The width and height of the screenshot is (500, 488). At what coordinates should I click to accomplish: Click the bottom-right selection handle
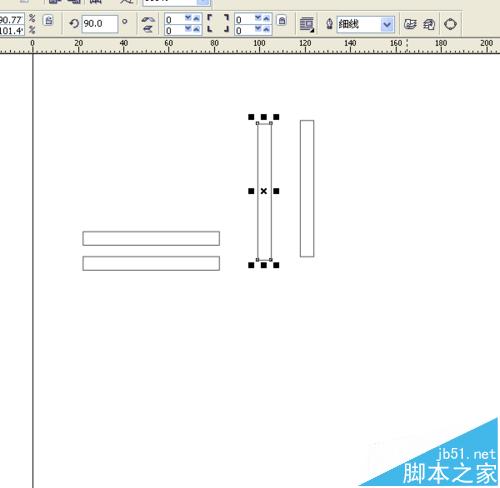tap(276, 265)
